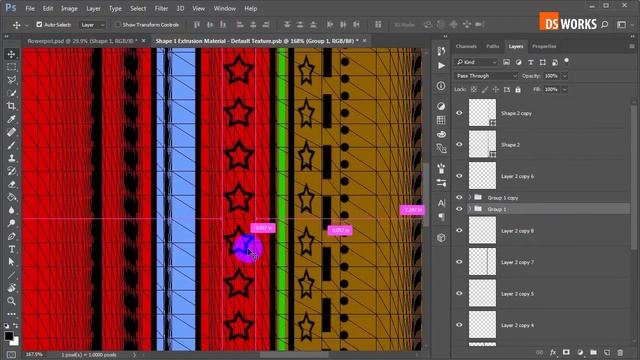The image size is (640, 360).
Task: Hide the Shape 2 copy layer
Action: [x=459, y=113]
